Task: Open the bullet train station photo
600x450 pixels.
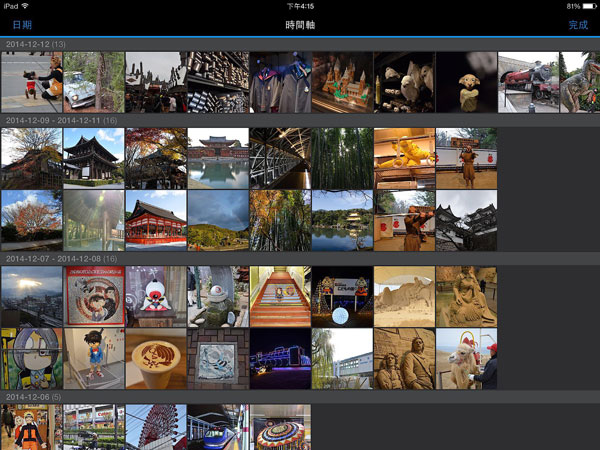Action: (x=218, y=427)
